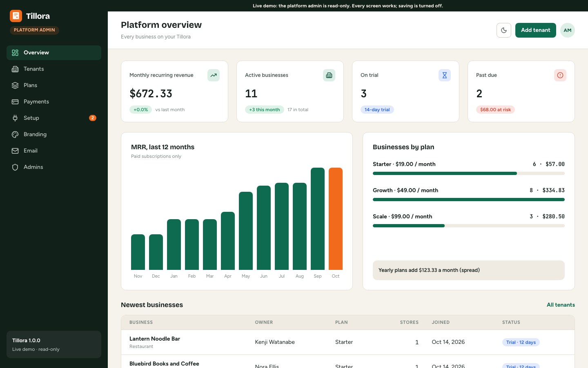Image resolution: width=588 pixels, height=368 pixels.
Task: Open Branding settings
Action: [54, 135]
